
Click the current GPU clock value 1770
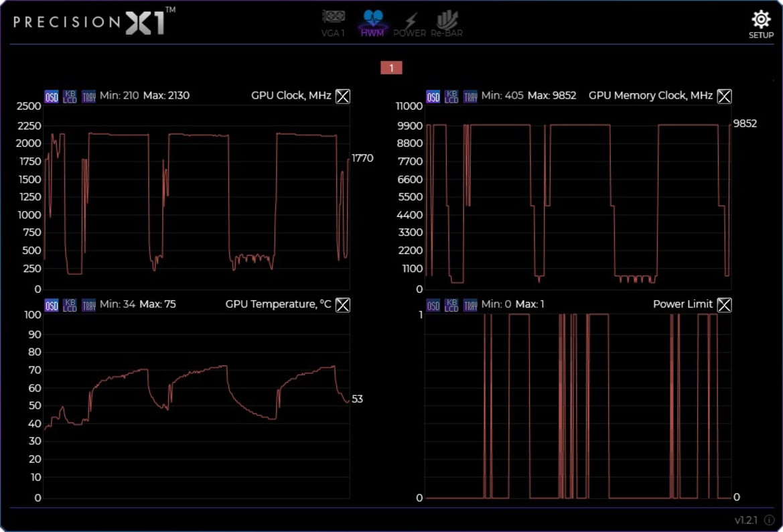(362, 158)
